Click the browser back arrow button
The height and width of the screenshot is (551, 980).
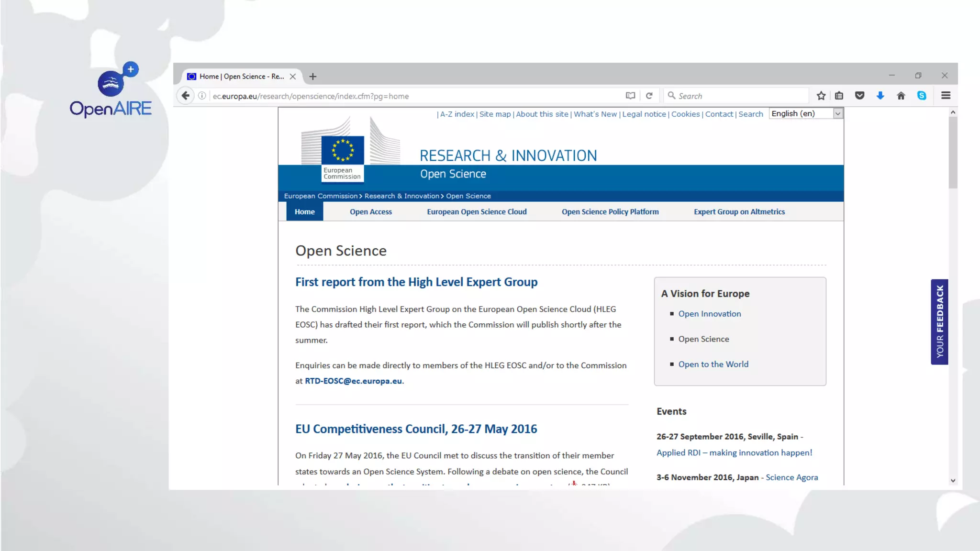[185, 96]
